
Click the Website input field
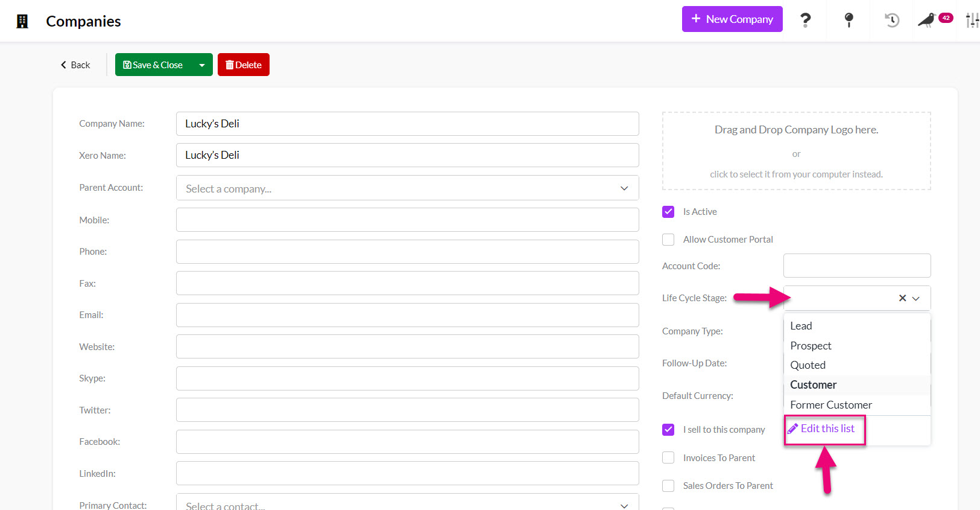coord(408,346)
